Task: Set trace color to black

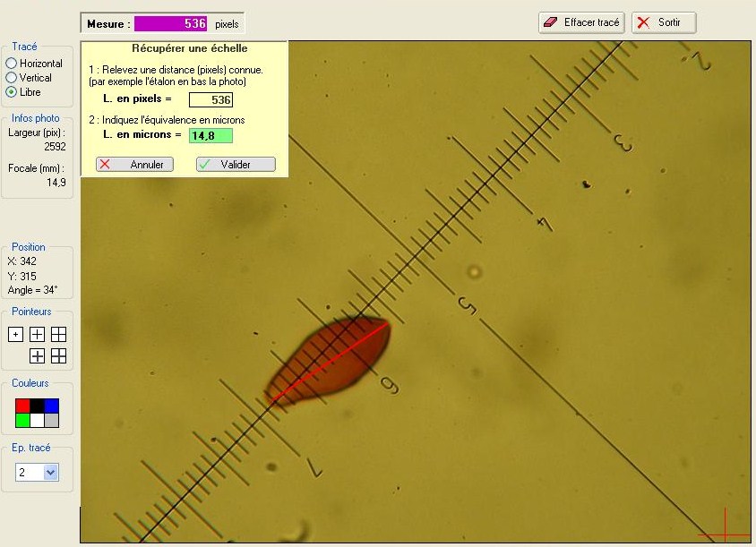Action: click(x=37, y=406)
